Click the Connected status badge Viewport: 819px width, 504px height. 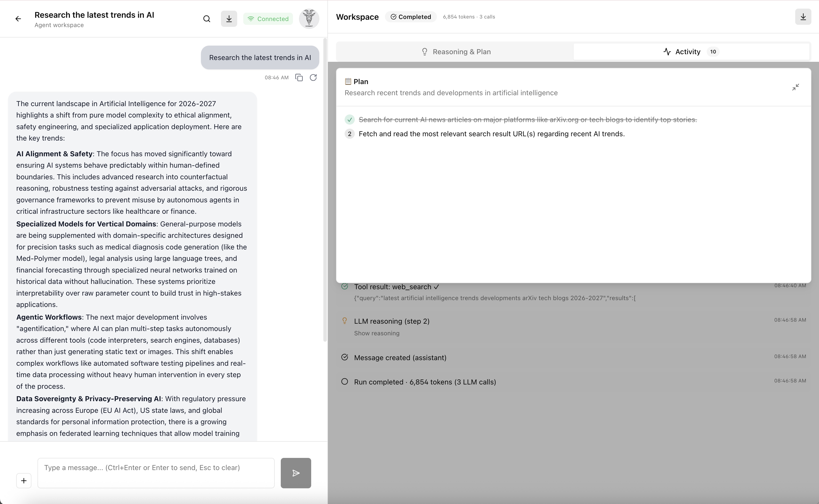[268, 19]
